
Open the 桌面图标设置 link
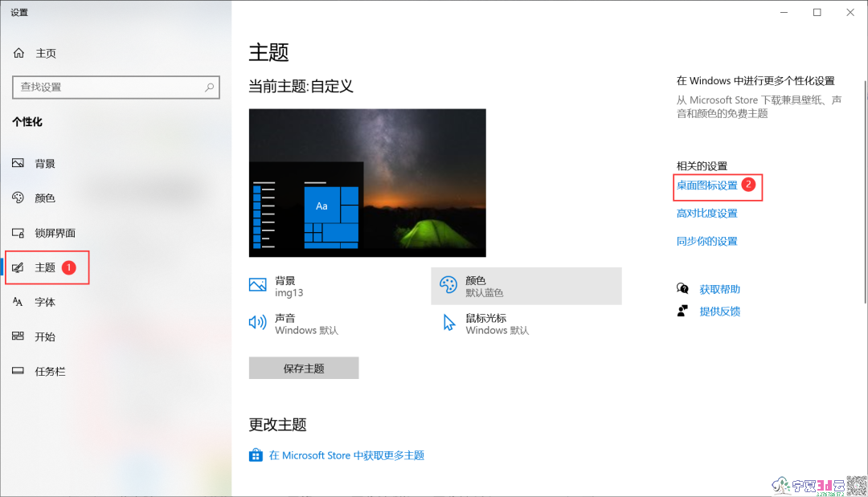click(x=707, y=185)
